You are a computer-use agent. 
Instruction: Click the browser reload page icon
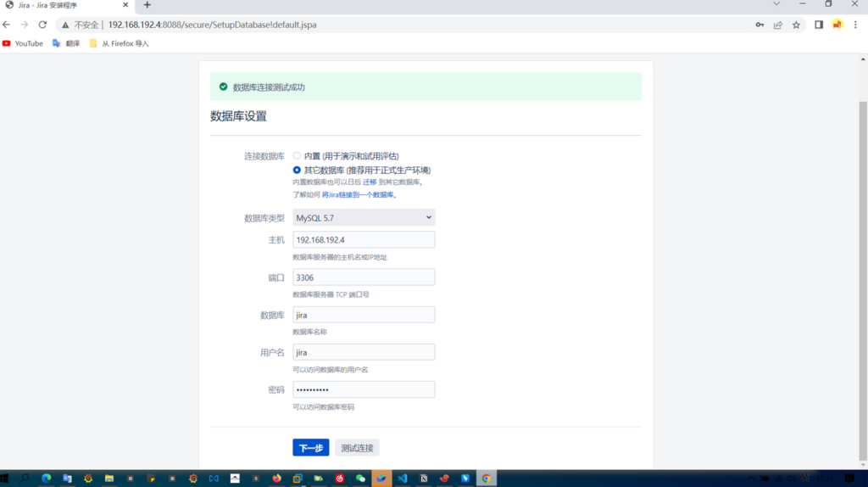click(x=42, y=25)
